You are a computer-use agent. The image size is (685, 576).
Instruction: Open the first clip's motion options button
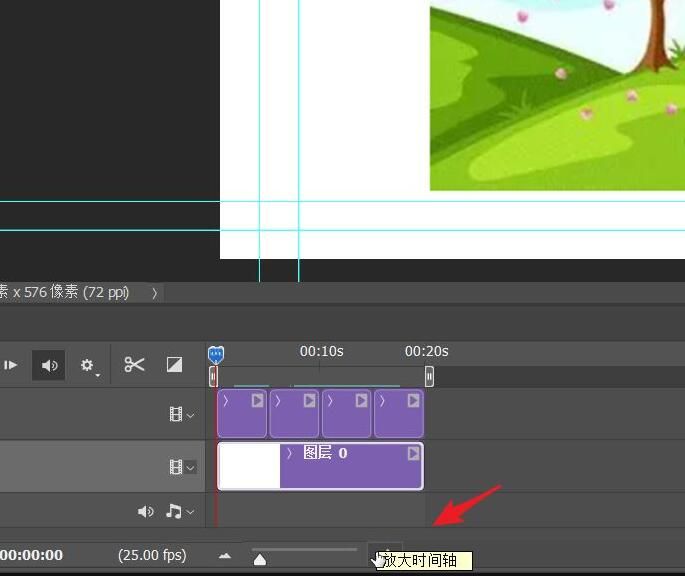pos(257,400)
